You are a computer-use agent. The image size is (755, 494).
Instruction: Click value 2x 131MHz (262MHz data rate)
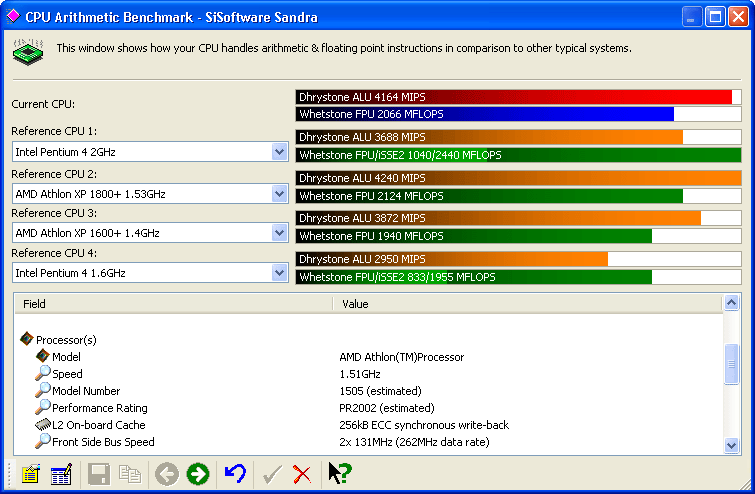(414, 442)
